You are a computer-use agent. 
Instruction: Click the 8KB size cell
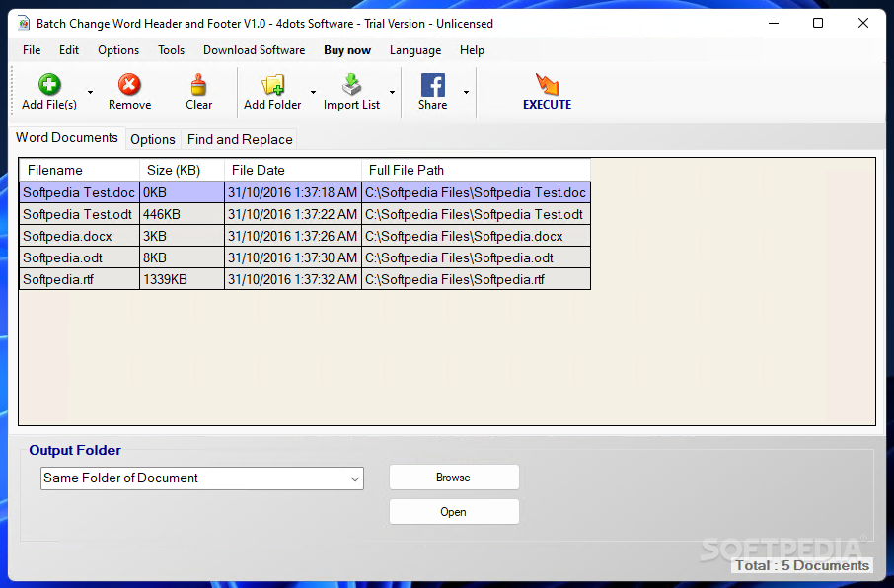tap(182, 257)
